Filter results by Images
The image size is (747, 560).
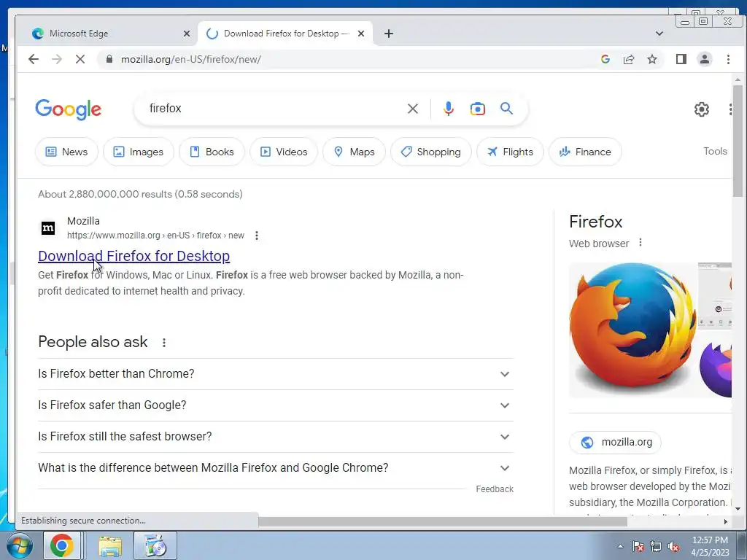(138, 152)
